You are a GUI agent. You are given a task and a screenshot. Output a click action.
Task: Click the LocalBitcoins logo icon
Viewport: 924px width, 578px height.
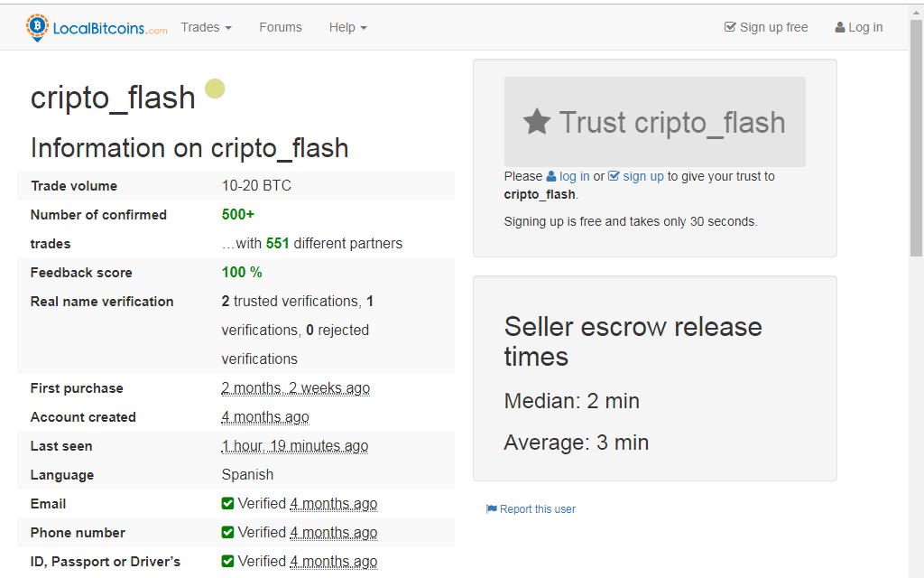(x=37, y=27)
